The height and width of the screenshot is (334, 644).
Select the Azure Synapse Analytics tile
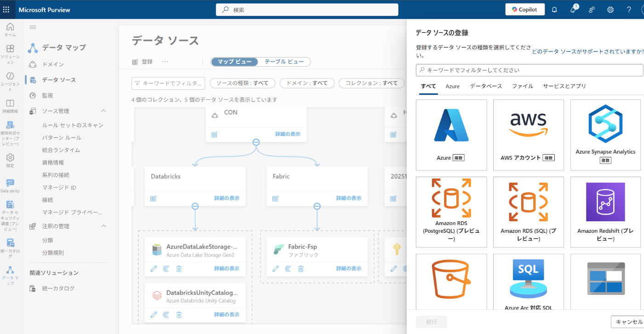(x=605, y=135)
